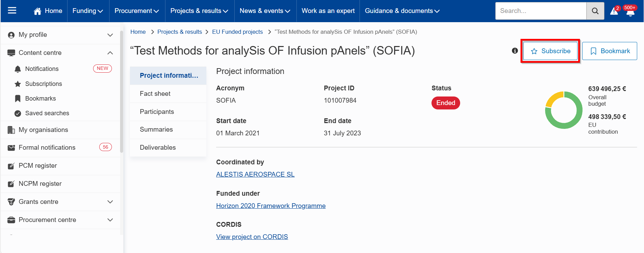Click the overall budget 639 496,25 € text

pos(607,89)
